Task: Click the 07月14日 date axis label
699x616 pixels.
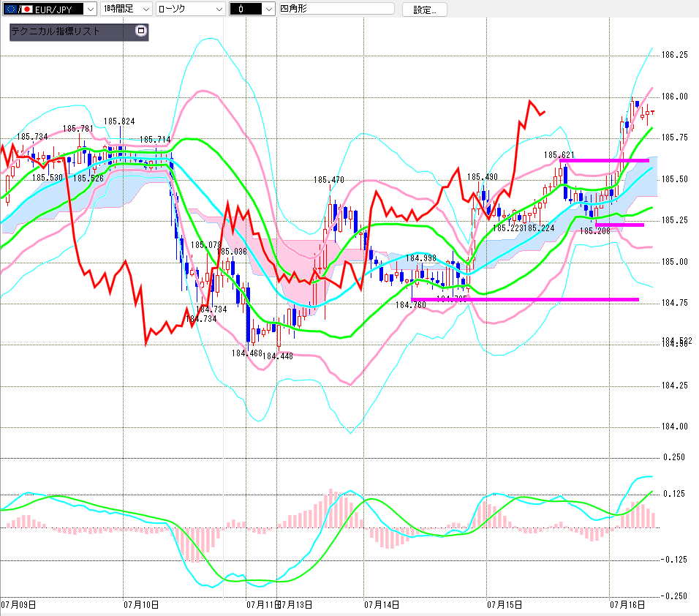Action: (382, 605)
